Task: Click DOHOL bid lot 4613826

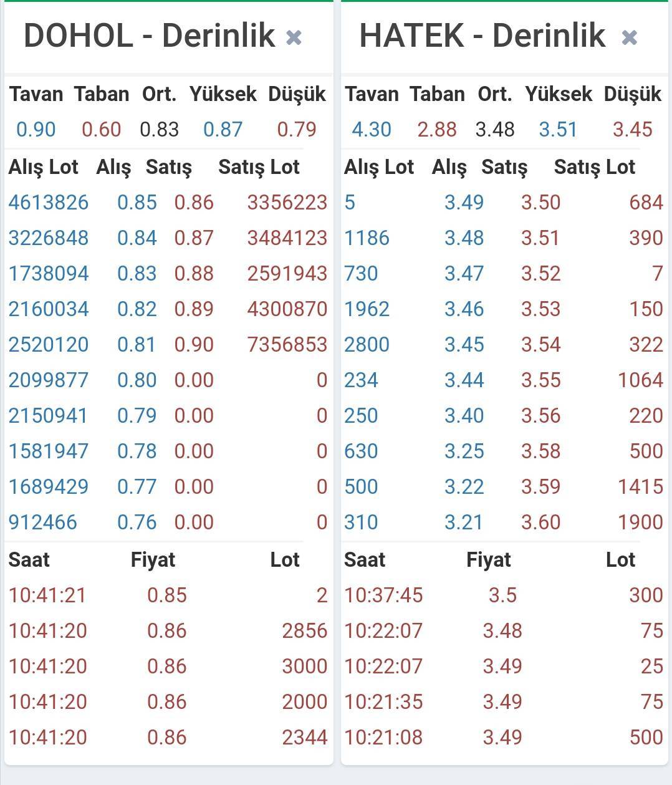Action: 49,203
